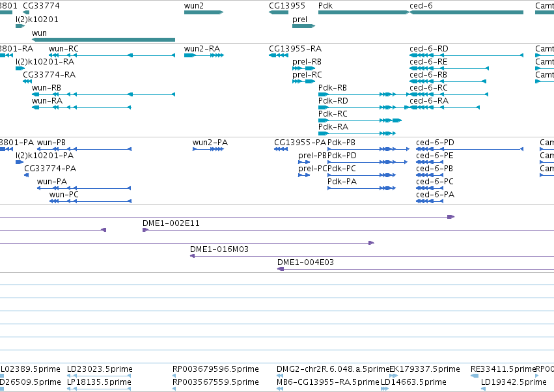This screenshot has height=392, width=554.
Task: Select the wun2 gene label
Action: click(193, 6)
